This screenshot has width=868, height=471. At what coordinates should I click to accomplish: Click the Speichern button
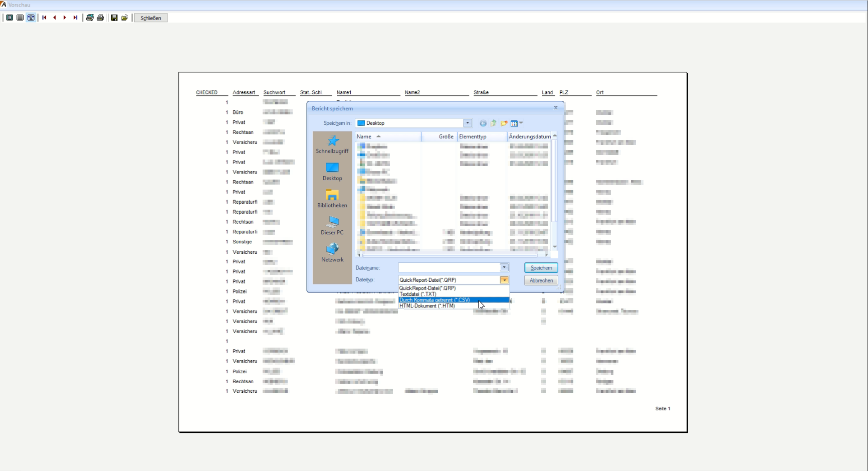541,268
